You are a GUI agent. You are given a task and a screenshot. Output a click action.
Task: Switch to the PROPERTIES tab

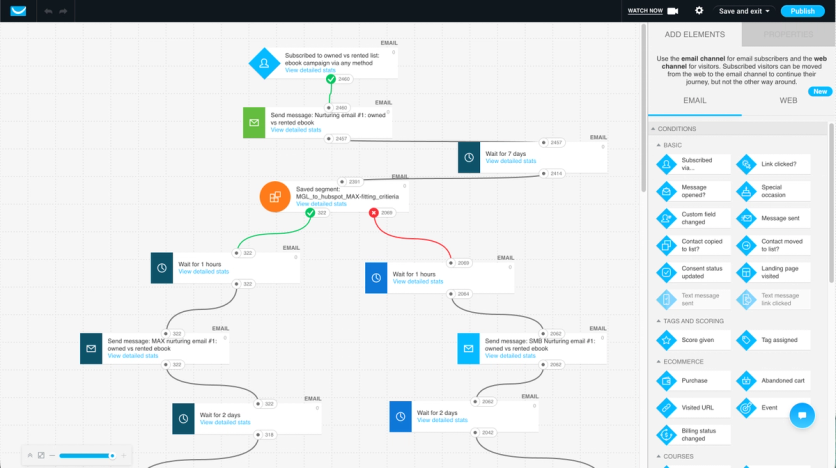[788, 35]
